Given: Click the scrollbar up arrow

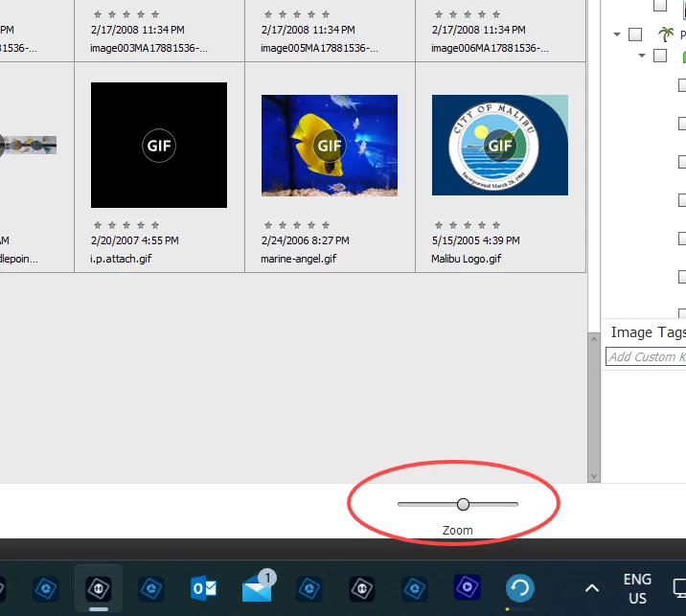Looking at the screenshot, I should pyautogui.click(x=594, y=338).
